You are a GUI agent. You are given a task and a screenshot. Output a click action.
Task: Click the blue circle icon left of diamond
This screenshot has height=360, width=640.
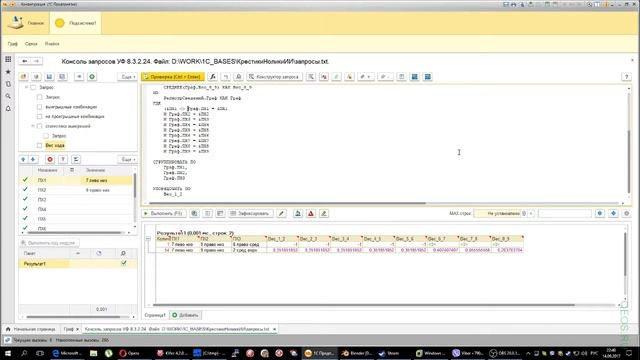[600, 213]
